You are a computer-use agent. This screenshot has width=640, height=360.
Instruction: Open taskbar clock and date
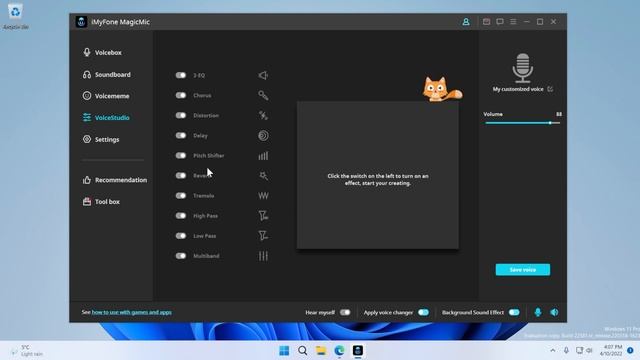[611, 350]
